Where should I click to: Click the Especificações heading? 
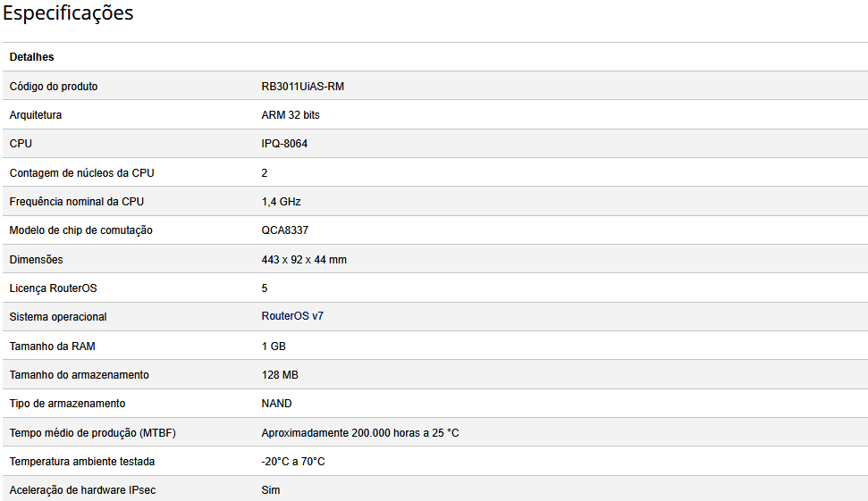click(68, 13)
